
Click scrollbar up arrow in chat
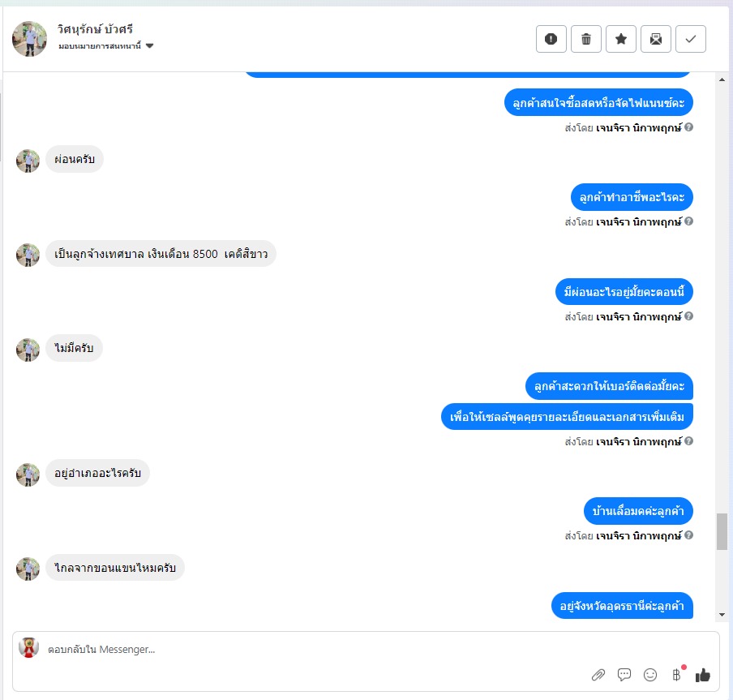tap(722, 79)
